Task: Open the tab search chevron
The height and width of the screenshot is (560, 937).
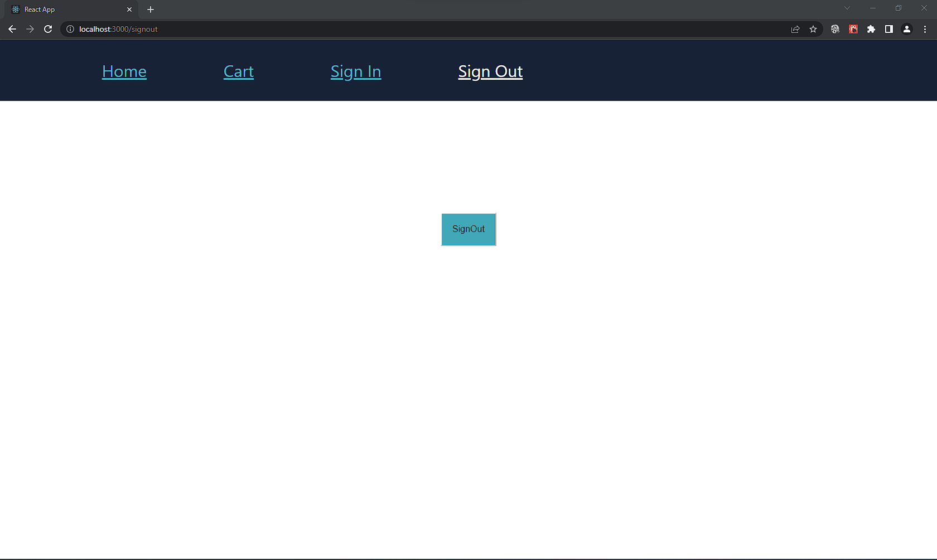Action: point(847,8)
